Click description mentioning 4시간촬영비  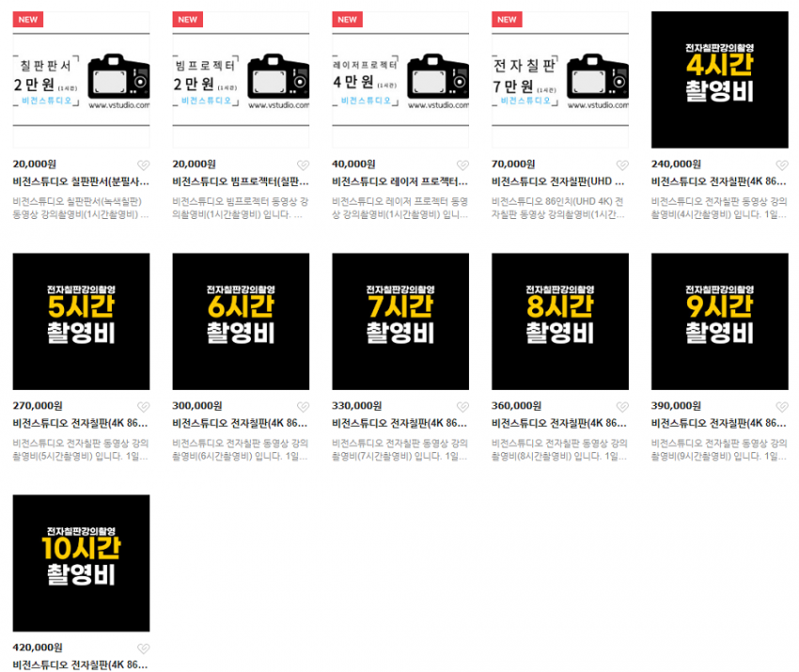[719, 208]
